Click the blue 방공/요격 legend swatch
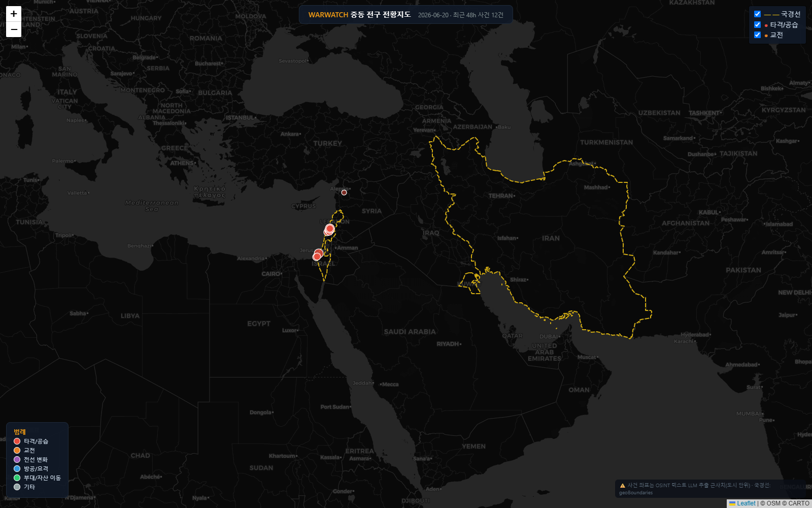The height and width of the screenshot is (508, 812). 17,469
